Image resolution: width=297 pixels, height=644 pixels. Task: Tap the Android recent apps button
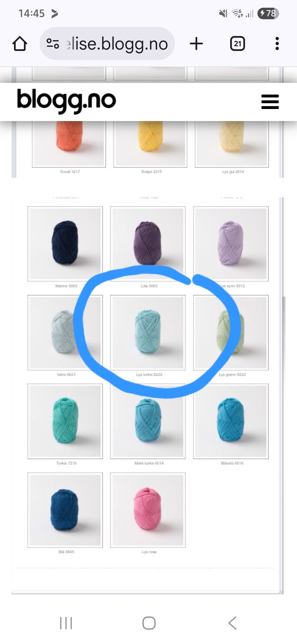pyautogui.click(x=66, y=623)
